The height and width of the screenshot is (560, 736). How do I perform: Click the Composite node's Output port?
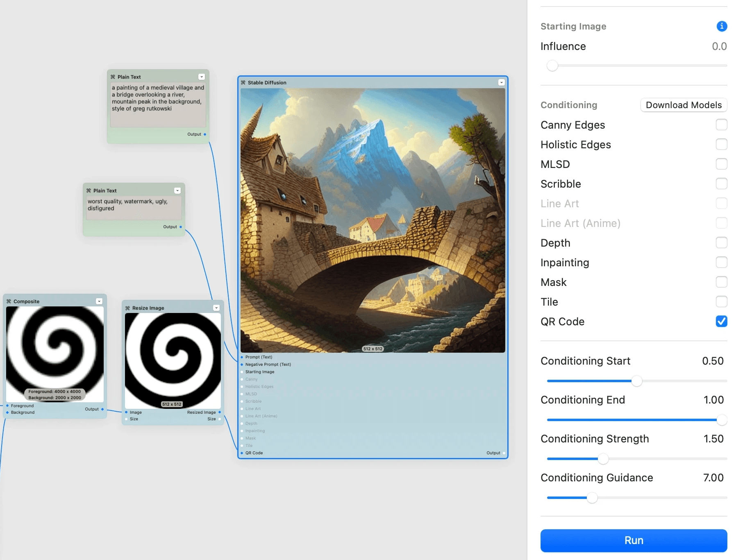coord(102,409)
